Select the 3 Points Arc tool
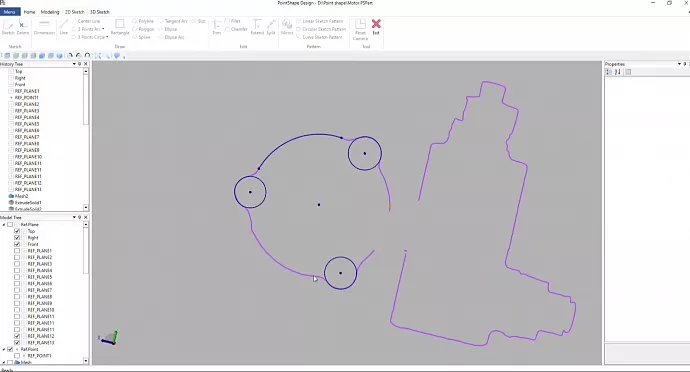Viewport: 690px width, 372px height. tap(86, 29)
